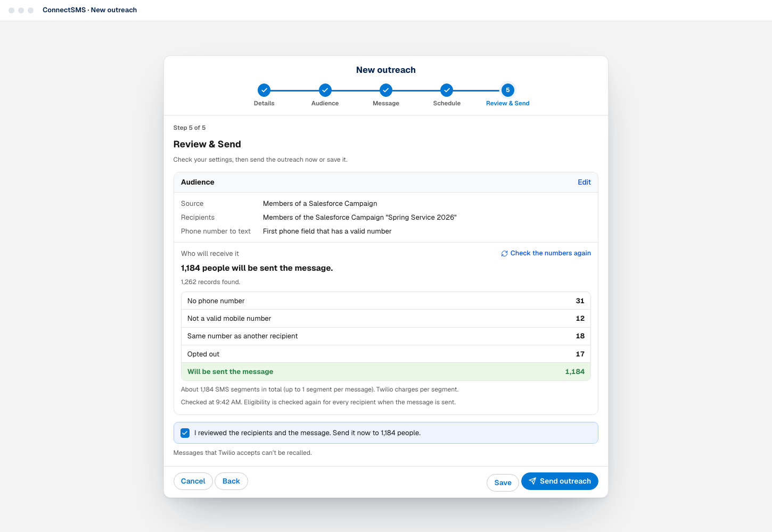
Task: Click the refresh icon beside Check the numbers again
Action: click(504, 254)
